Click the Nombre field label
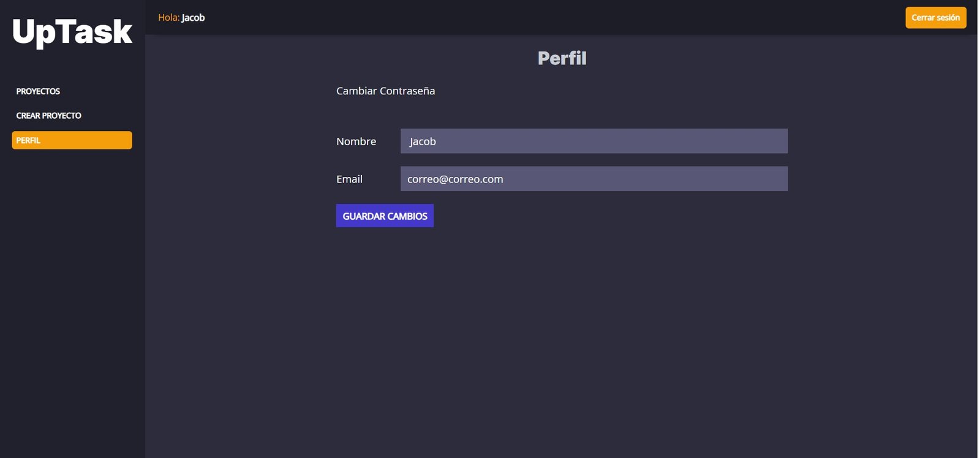 [356, 141]
